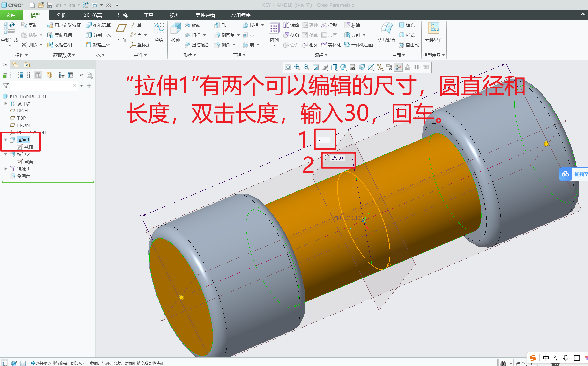This screenshot has height=366, width=588.
Task: Collapse the 拉伸 1 node in the model tree
Action: tap(6, 140)
